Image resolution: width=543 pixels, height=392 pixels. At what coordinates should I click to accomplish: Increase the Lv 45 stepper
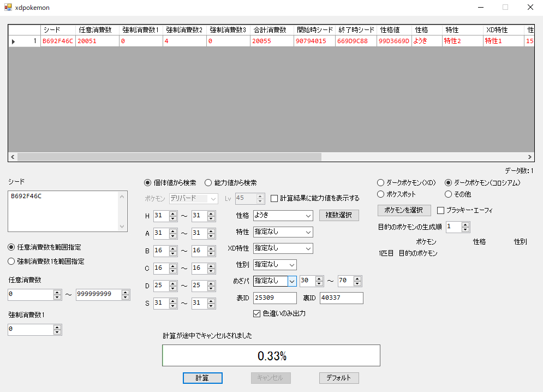[x=260, y=196]
